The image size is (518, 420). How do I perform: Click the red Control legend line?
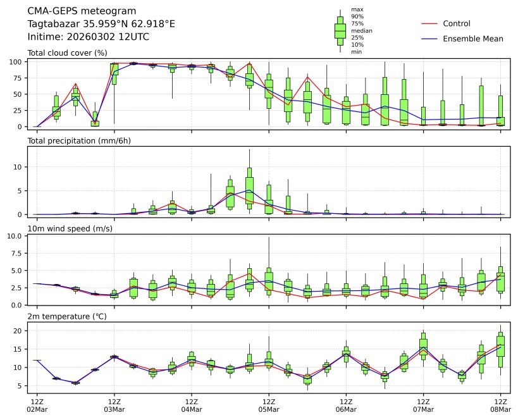point(429,23)
